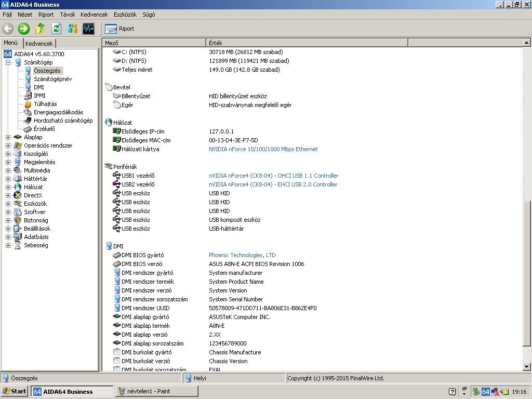Viewport: 532px width, 399px height.
Task: Select the Elsődleges MAC-cím row
Action: (x=312, y=140)
